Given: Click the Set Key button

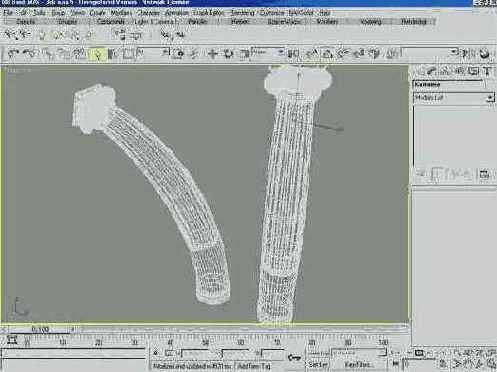Looking at the screenshot, I should pyautogui.click(x=317, y=365).
